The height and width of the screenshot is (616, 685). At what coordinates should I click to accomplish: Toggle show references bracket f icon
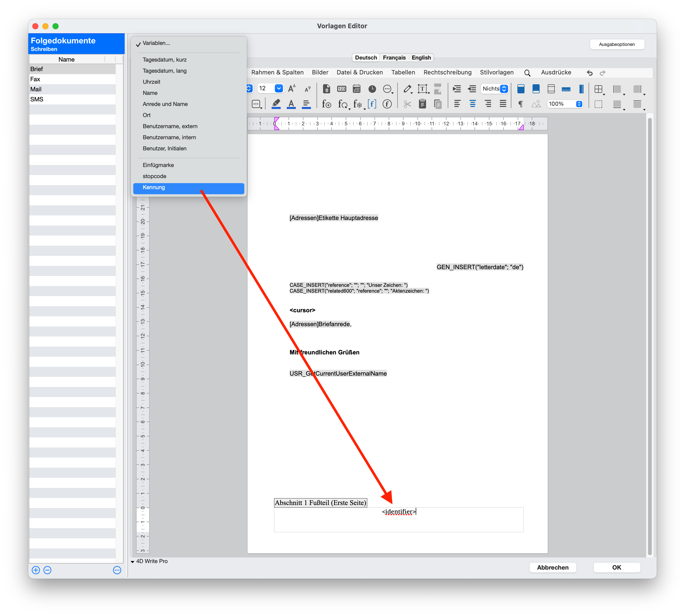[372, 104]
